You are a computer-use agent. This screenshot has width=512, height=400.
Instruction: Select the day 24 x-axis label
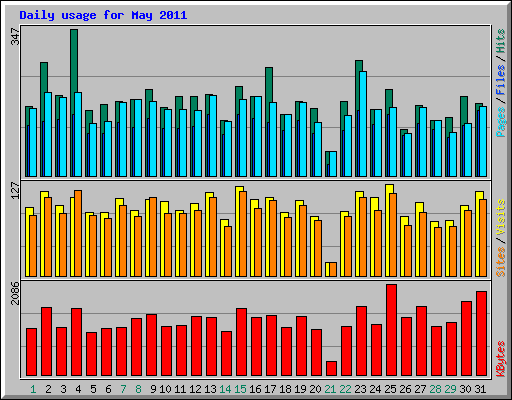375,389
